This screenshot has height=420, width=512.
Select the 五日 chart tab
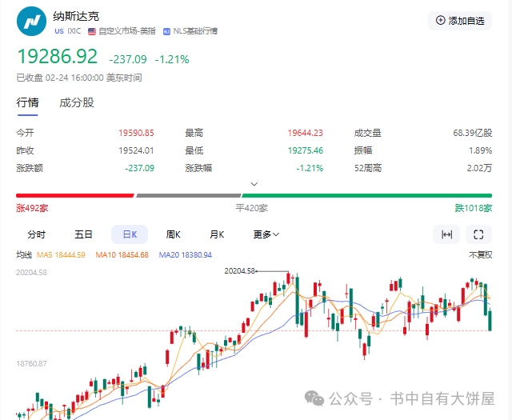pos(83,234)
